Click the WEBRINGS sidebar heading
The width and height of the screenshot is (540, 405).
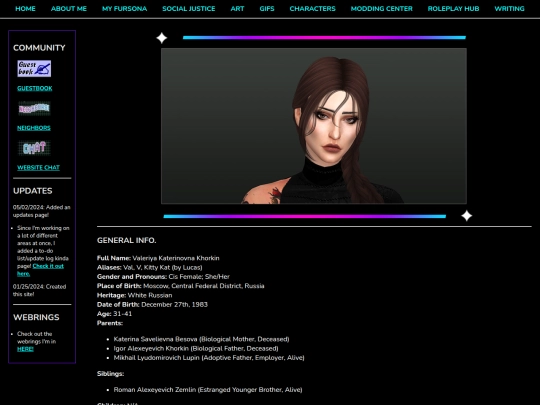pyautogui.click(x=36, y=317)
